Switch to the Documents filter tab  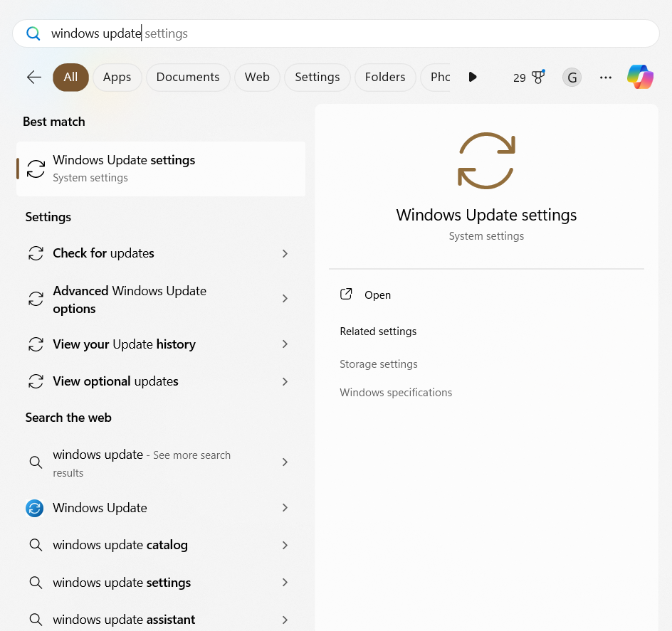pyautogui.click(x=188, y=77)
